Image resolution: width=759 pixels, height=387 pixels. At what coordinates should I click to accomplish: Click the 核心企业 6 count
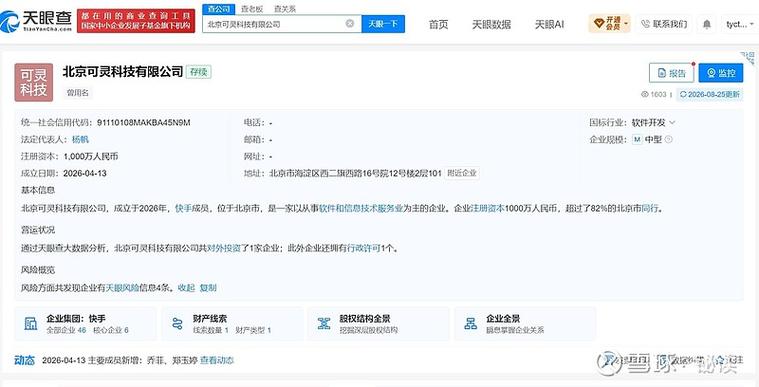pyautogui.click(x=111, y=330)
